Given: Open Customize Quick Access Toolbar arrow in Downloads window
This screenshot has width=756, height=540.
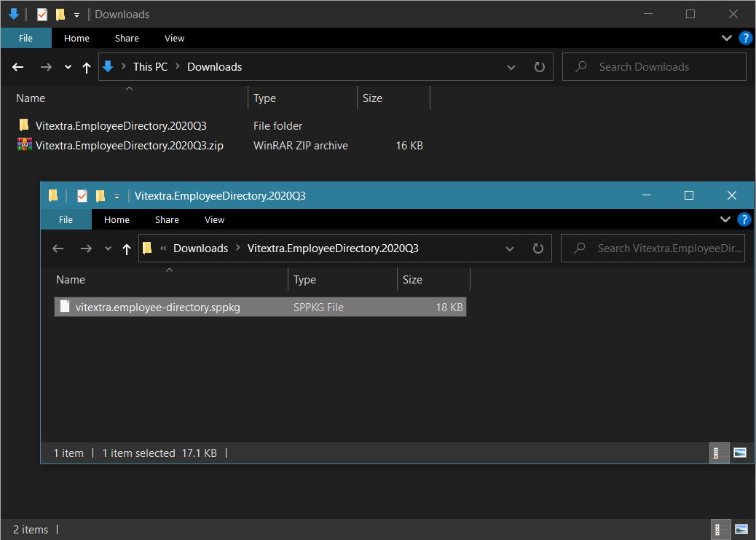Looking at the screenshot, I should (x=76, y=15).
